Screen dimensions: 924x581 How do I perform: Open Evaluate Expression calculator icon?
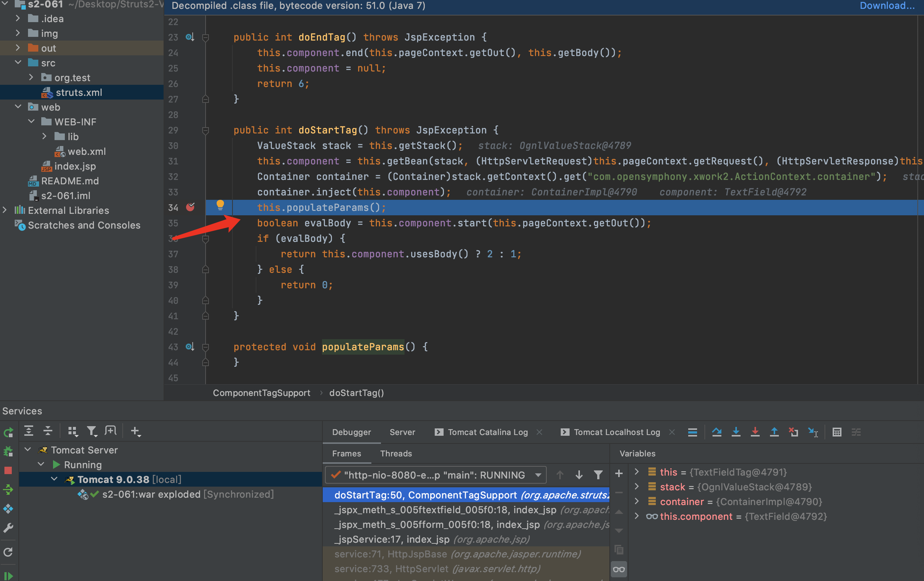[837, 432]
